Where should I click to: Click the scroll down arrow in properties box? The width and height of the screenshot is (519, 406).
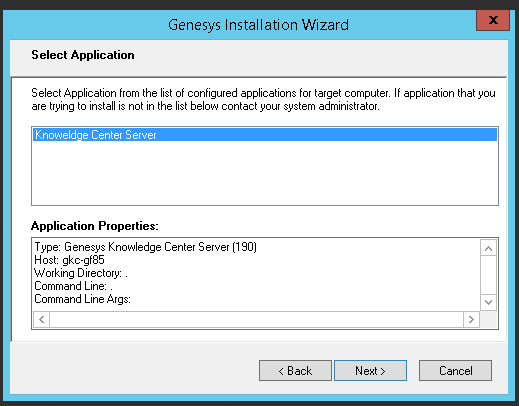pos(488,302)
